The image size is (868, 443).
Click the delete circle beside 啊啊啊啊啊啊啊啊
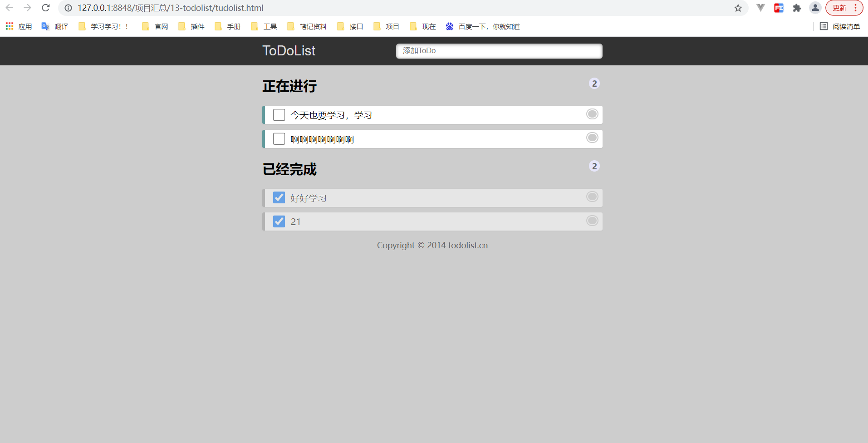pyautogui.click(x=591, y=138)
